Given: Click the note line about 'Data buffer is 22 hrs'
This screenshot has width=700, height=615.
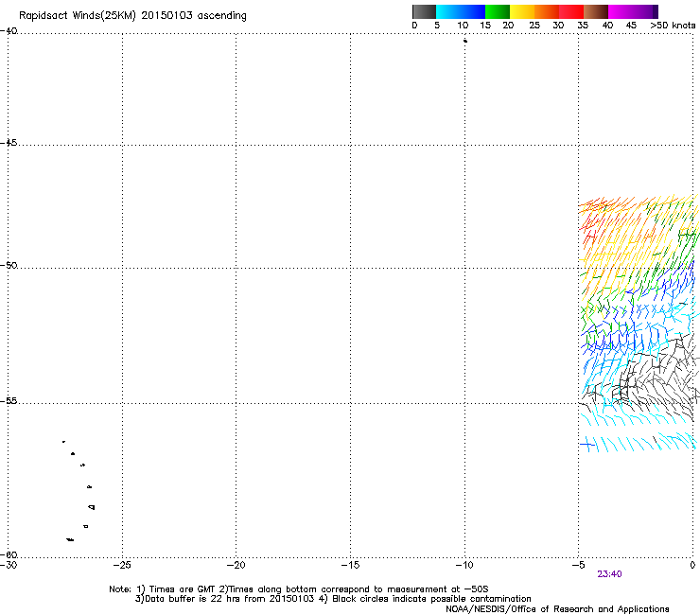Looking at the screenshot, I should [333, 599].
